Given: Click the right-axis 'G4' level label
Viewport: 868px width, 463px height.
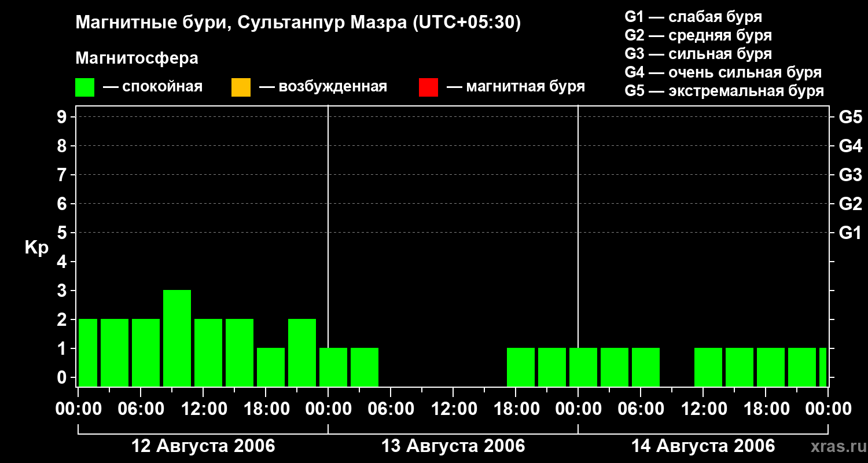Looking at the screenshot, I should (850, 146).
